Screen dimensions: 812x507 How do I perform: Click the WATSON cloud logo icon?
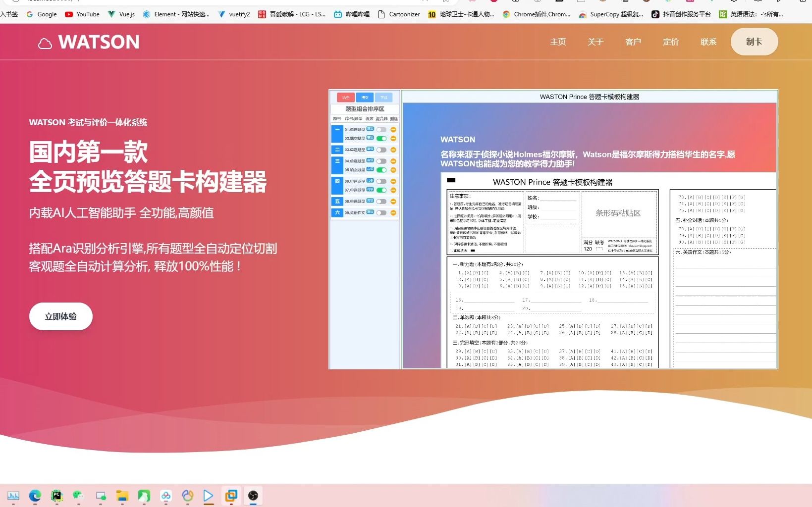pyautogui.click(x=45, y=44)
